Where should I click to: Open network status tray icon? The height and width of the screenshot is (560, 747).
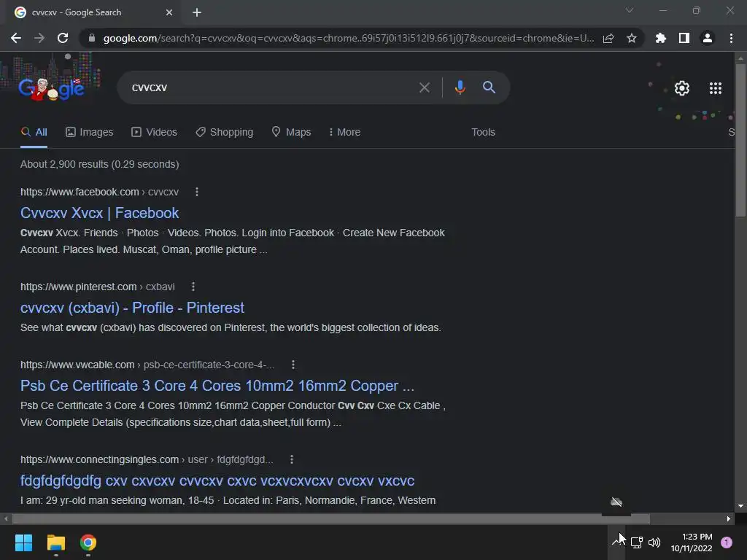click(x=636, y=542)
